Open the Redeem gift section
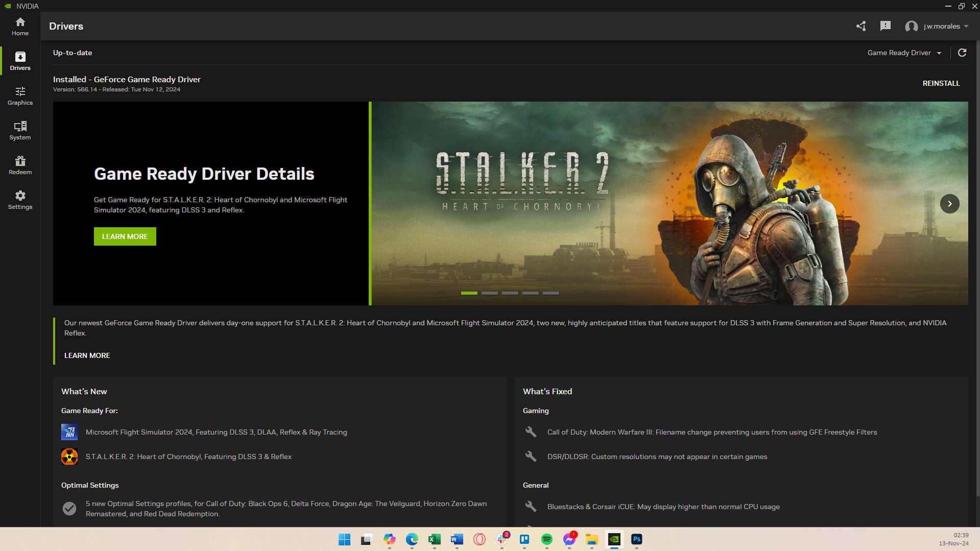Viewport: 980px width, 551px height. (20, 165)
